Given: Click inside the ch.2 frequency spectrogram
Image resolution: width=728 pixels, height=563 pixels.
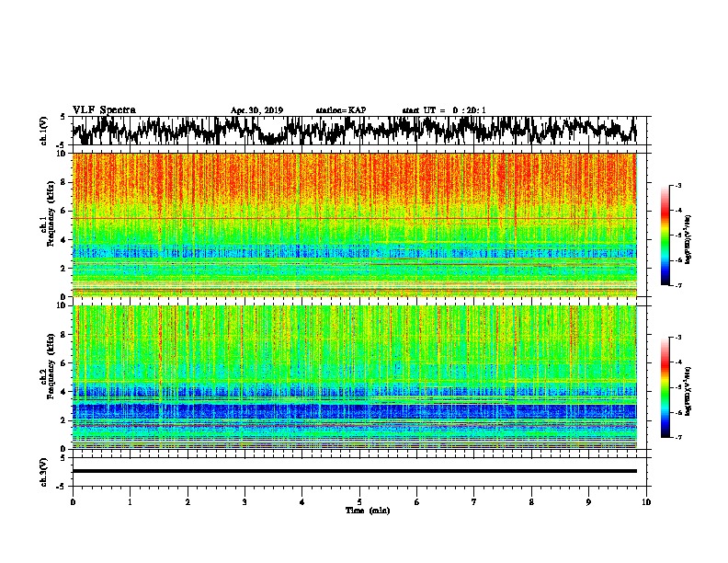Looking at the screenshot, I should click(x=355, y=377).
